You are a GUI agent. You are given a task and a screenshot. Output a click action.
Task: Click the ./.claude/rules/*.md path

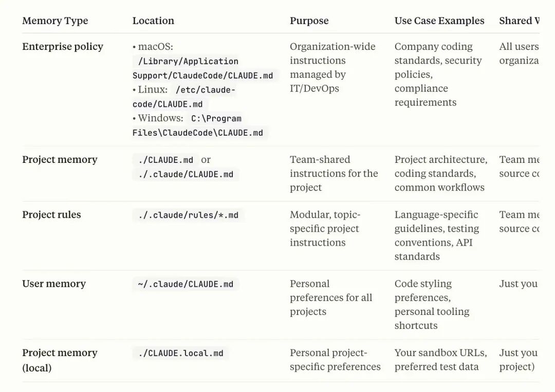(188, 215)
